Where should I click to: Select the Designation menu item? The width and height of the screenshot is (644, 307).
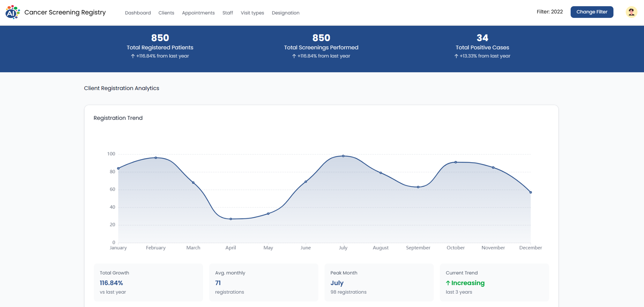point(285,13)
